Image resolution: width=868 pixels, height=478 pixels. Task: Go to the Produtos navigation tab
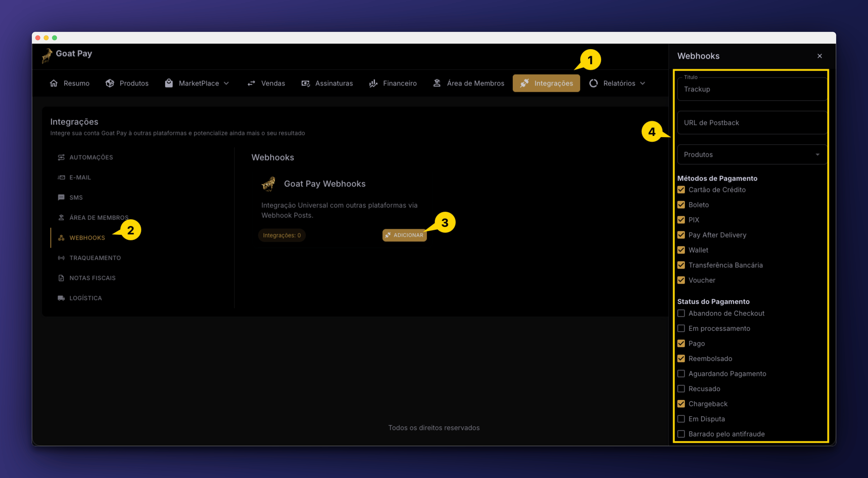pos(127,83)
